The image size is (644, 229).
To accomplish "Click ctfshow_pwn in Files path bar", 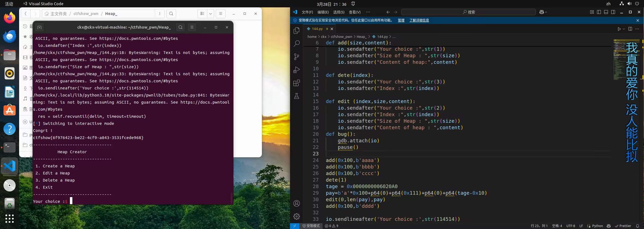I will tap(86, 14).
